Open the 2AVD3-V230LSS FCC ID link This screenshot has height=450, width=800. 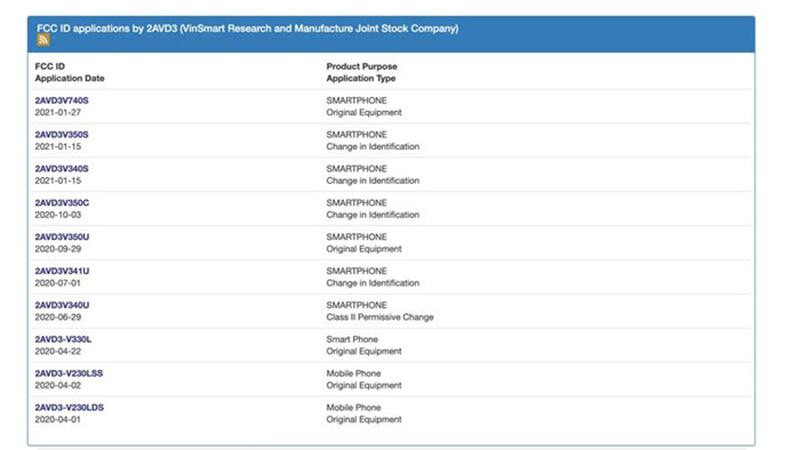point(68,373)
